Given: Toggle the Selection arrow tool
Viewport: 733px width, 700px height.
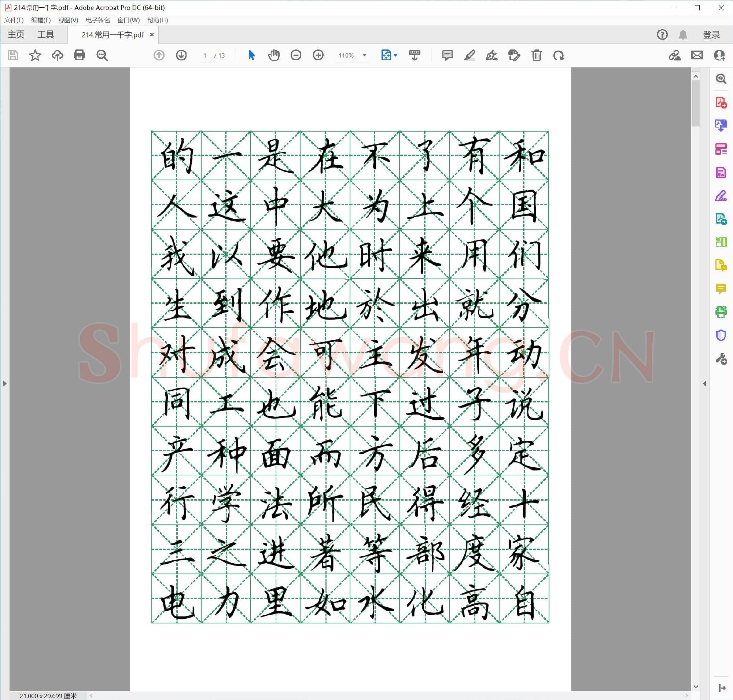Looking at the screenshot, I should pyautogui.click(x=251, y=55).
